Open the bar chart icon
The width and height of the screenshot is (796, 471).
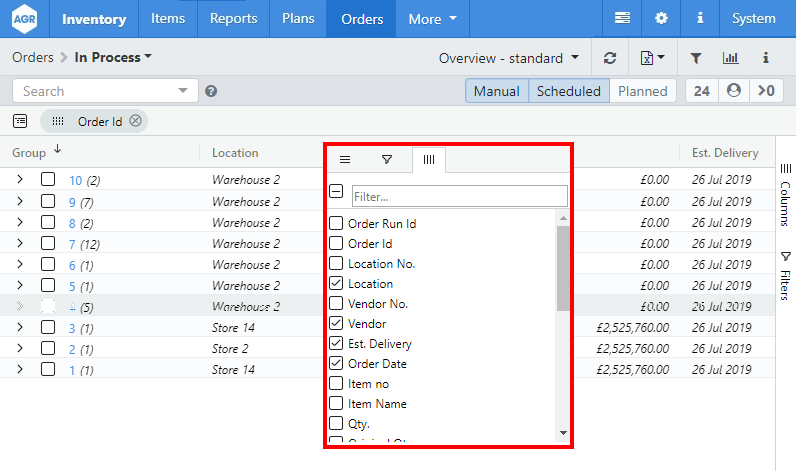(x=730, y=58)
